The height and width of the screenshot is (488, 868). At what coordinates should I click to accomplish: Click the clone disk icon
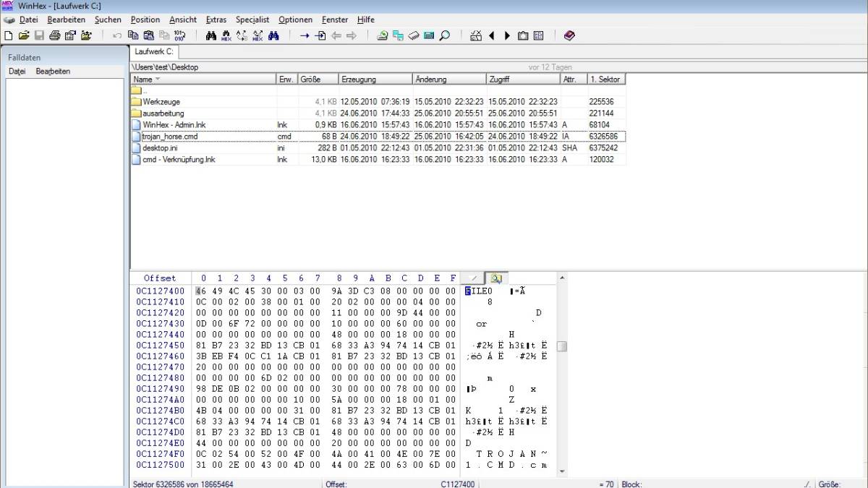(x=398, y=35)
